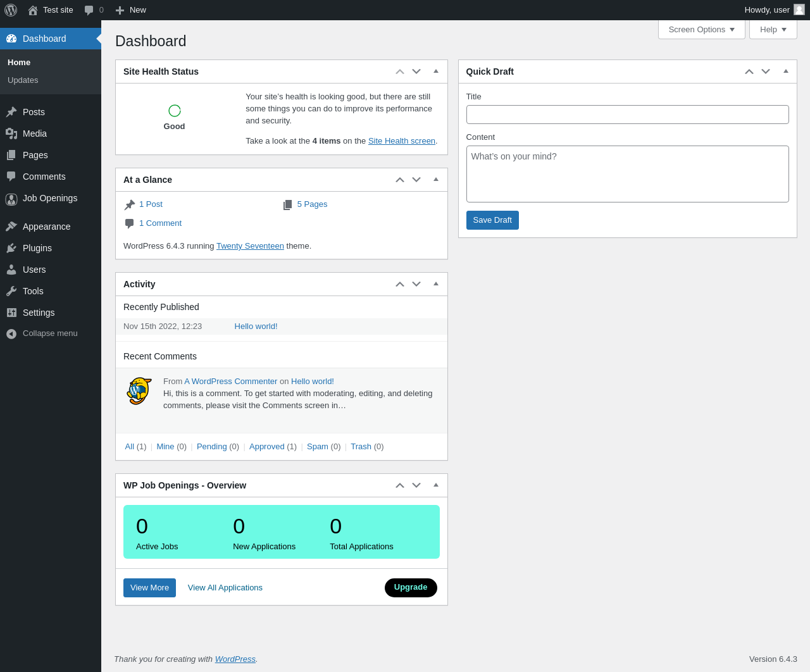Click the Save Draft button
The height and width of the screenshot is (672, 810).
492,220
